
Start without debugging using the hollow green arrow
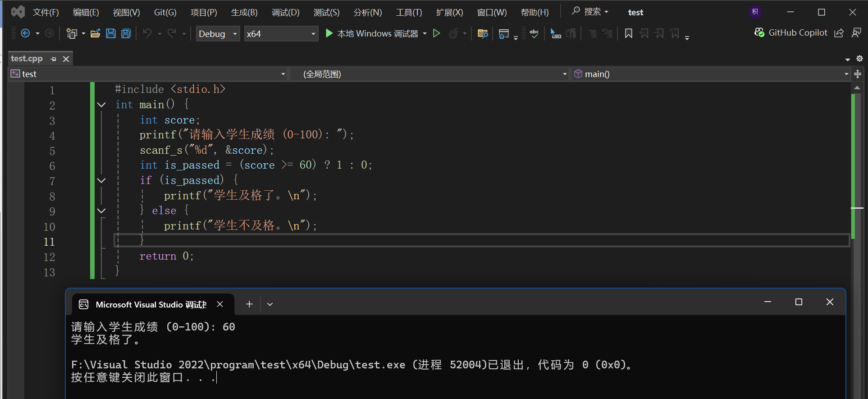tap(436, 33)
